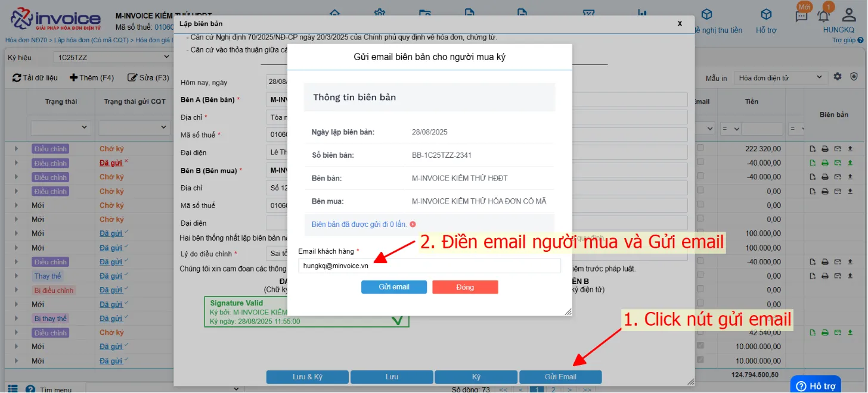
Task: Click blue Gửi email button in popup
Action: tap(394, 287)
